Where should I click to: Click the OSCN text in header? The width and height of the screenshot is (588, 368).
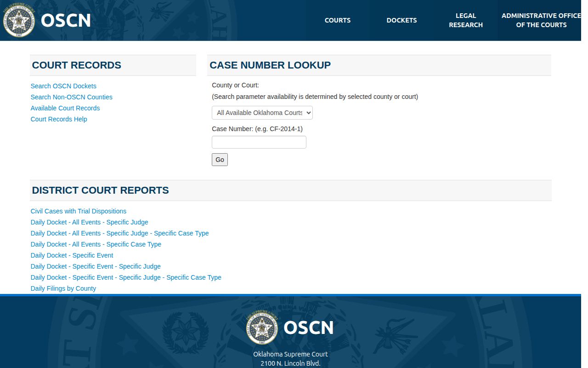point(66,20)
